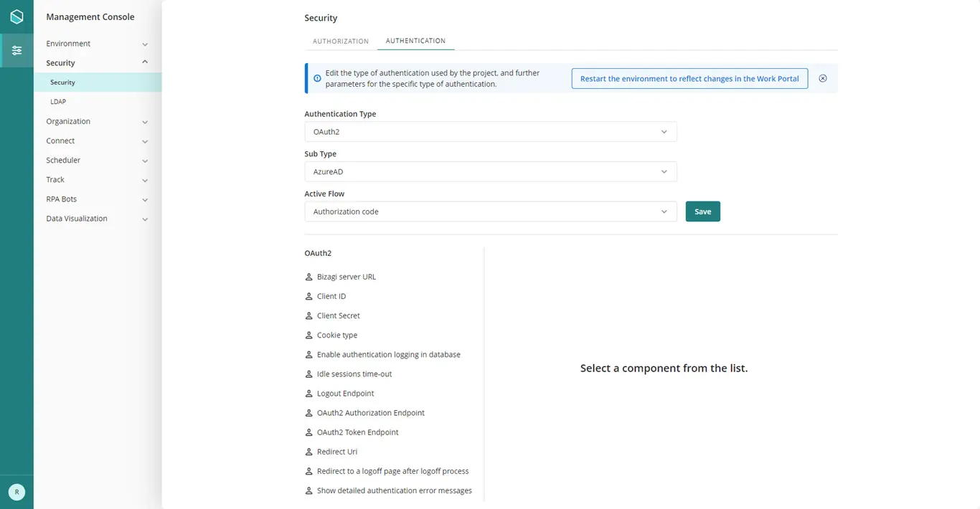Select the settings sliders sidebar icon

17,50
